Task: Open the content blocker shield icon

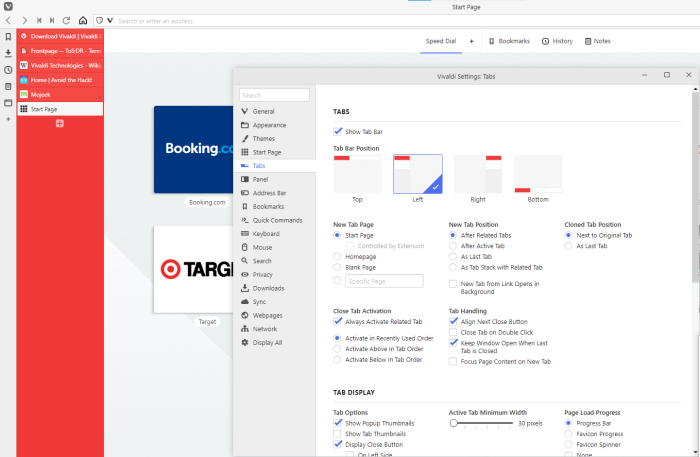Action: tap(99, 20)
